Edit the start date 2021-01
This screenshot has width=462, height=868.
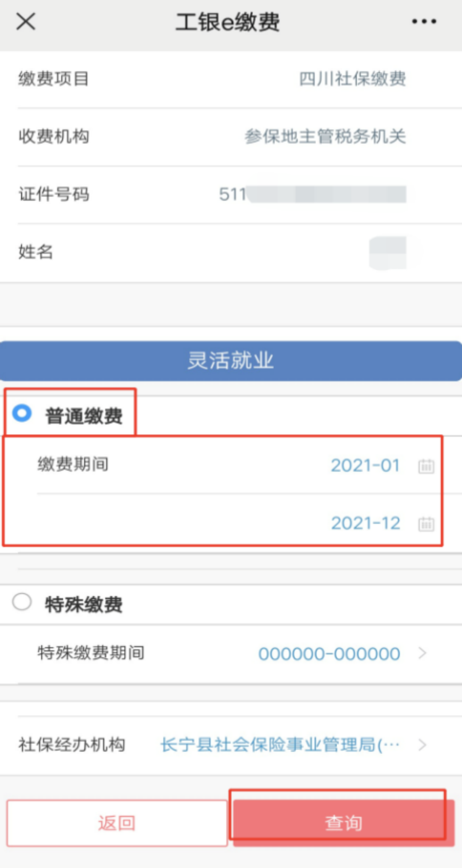[x=365, y=465]
